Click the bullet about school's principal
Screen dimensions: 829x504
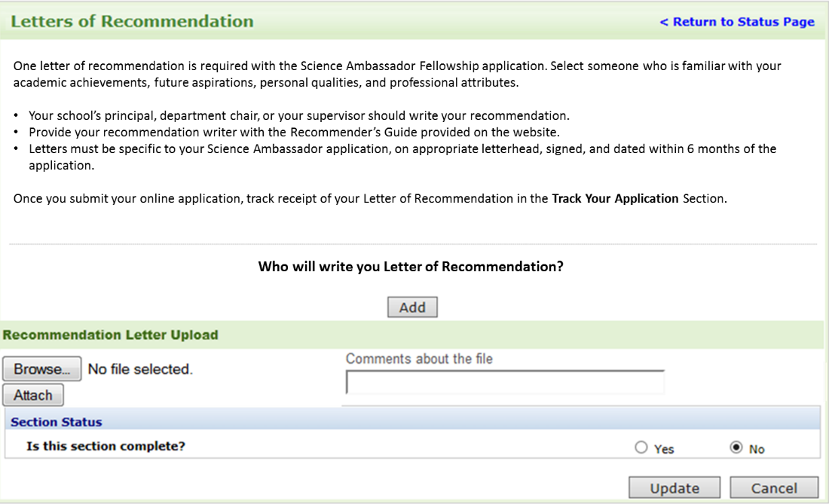[x=298, y=116]
